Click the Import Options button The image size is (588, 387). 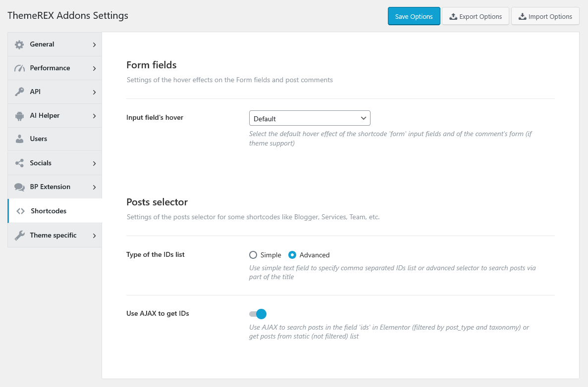(x=545, y=16)
